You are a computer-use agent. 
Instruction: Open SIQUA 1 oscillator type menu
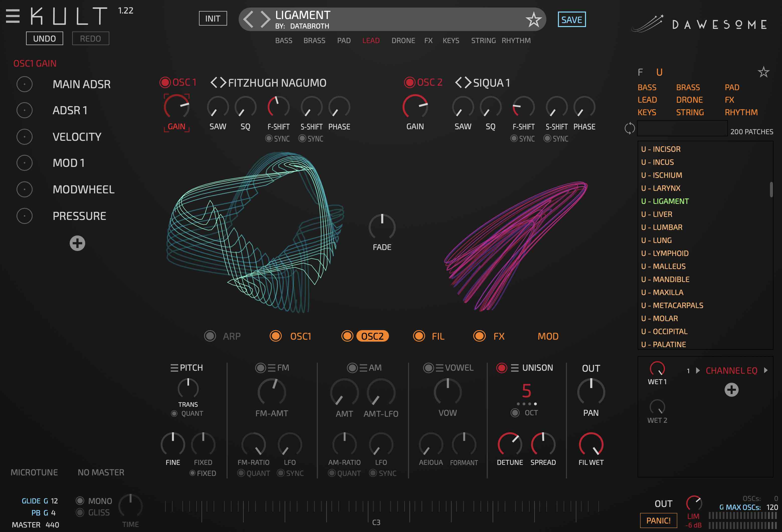(x=491, y=83)
